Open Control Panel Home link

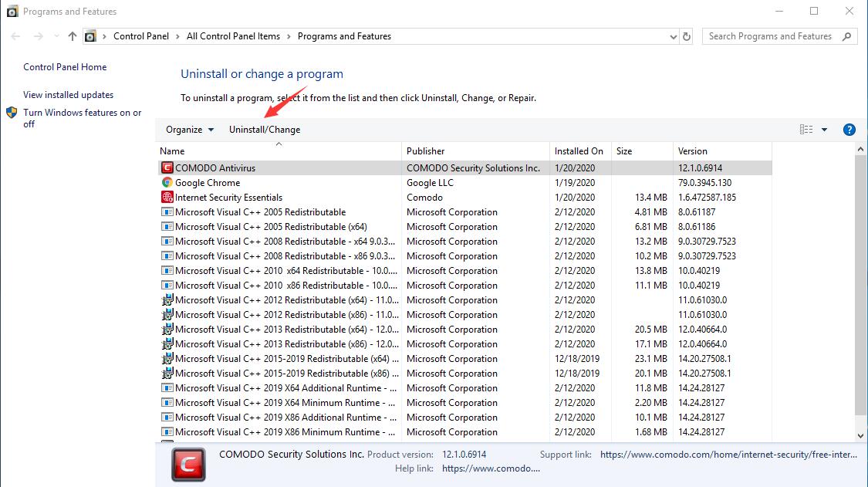[x=65, y=67]
